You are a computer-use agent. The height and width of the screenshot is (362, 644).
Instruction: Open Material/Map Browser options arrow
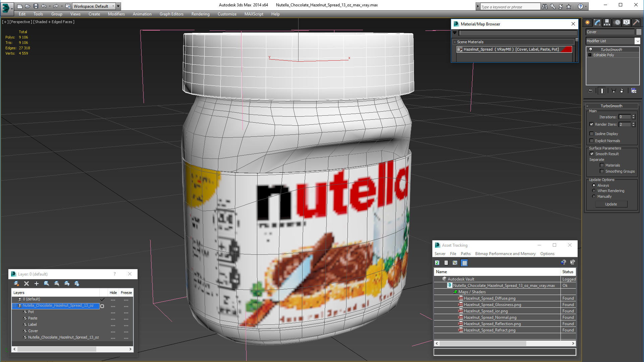coord(455,33)
